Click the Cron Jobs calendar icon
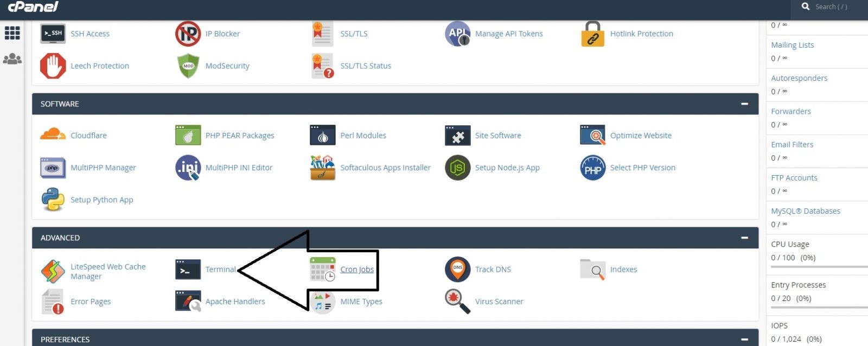The width and height of the screenshot is (868, 346). [322, 270]
